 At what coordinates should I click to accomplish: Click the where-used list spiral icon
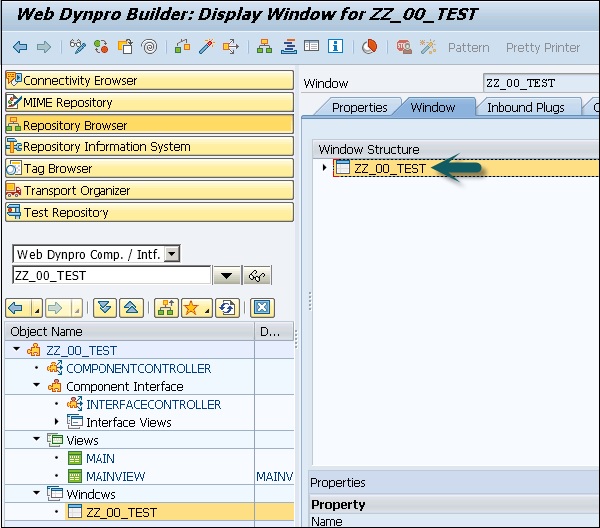148,47
